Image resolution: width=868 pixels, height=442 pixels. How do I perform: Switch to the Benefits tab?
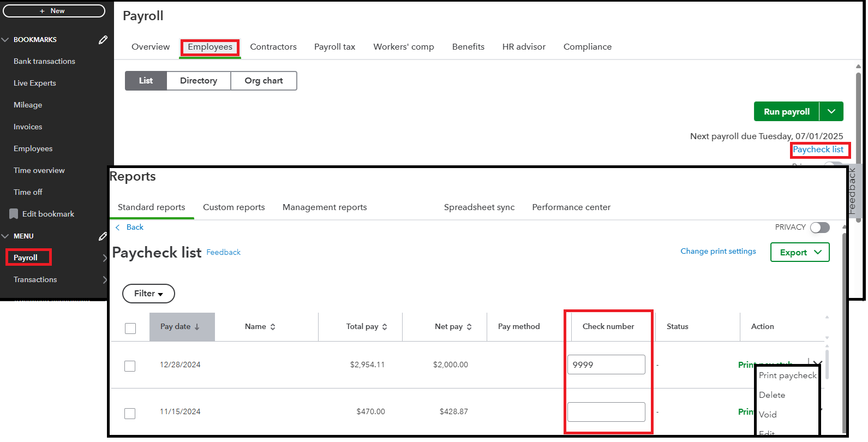coord(468,47)
